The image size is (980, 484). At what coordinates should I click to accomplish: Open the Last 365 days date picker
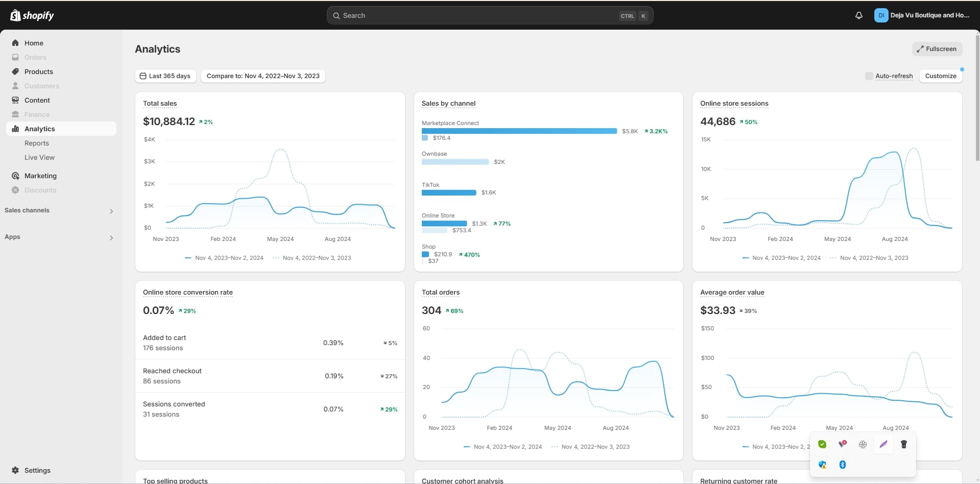click(x=165, y=76)
